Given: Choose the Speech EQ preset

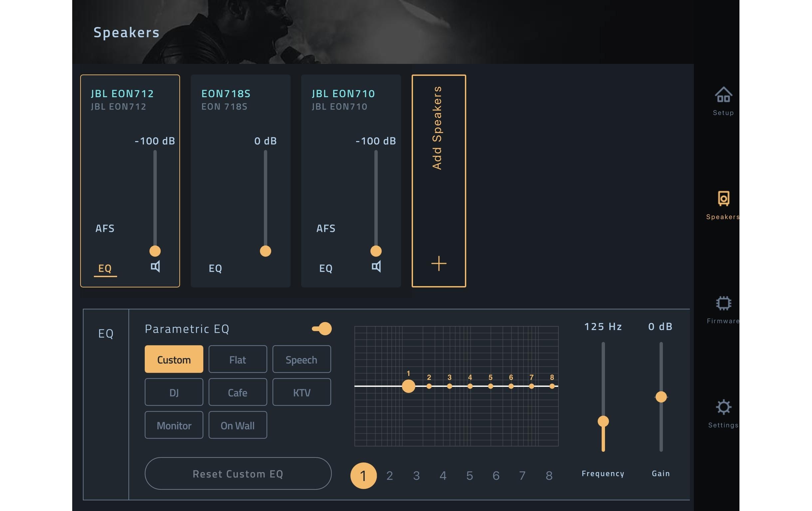Looking at the screenshot, I should pos(302,359).
